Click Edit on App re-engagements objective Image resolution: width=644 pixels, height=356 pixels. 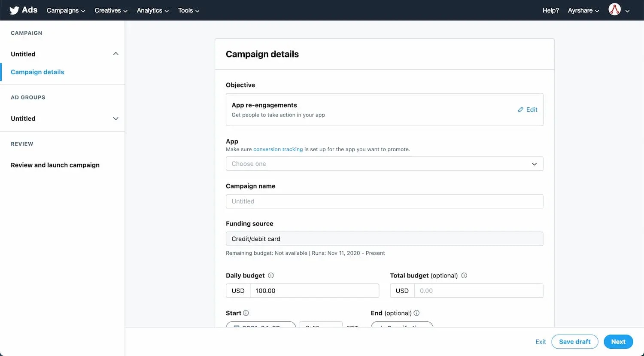(527, 110)
